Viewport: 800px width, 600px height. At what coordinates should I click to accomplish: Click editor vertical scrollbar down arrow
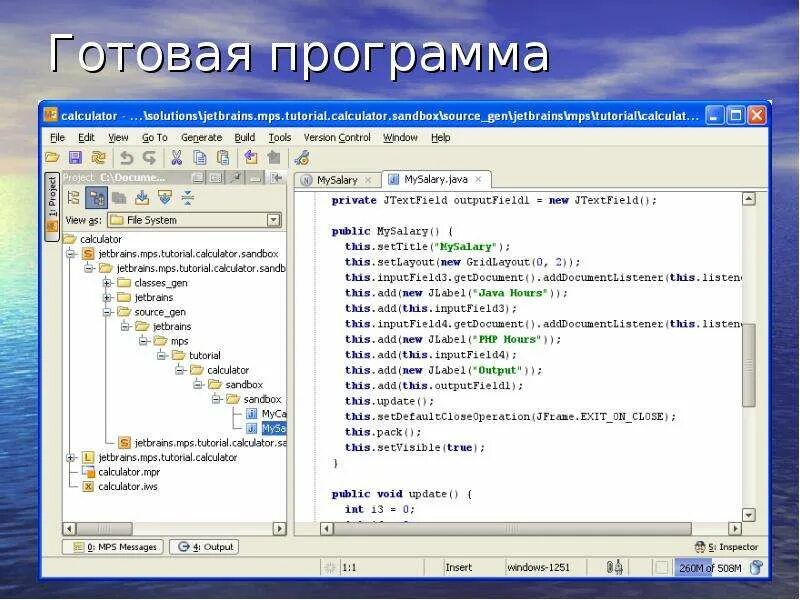pos(748,515)
